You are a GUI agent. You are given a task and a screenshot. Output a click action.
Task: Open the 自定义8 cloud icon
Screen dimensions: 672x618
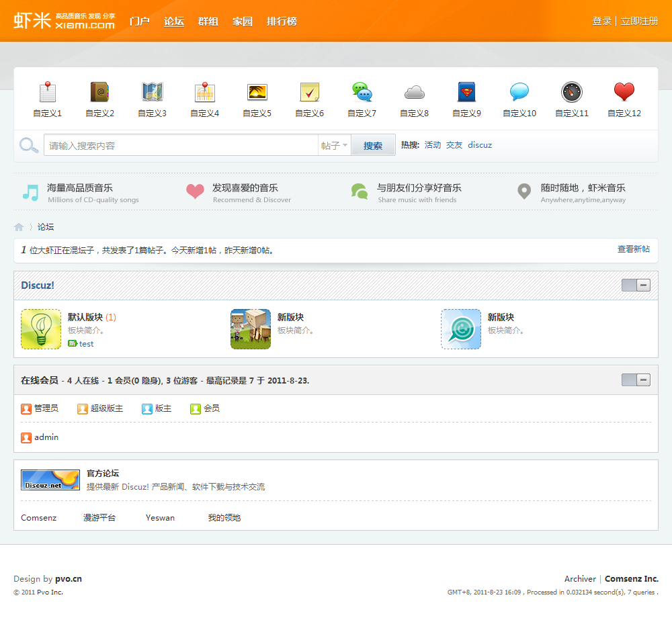tap(415, 91)
